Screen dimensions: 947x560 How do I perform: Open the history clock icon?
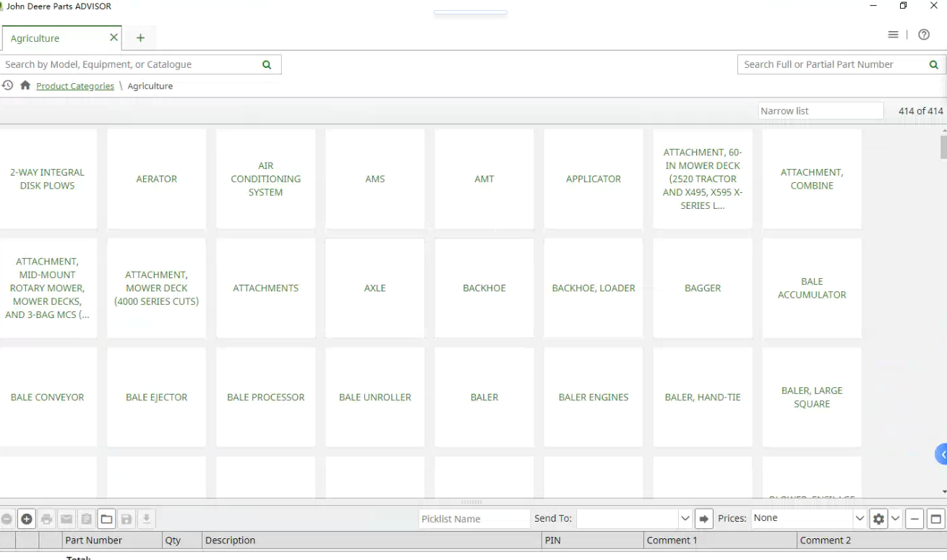(x=7, y=85)
